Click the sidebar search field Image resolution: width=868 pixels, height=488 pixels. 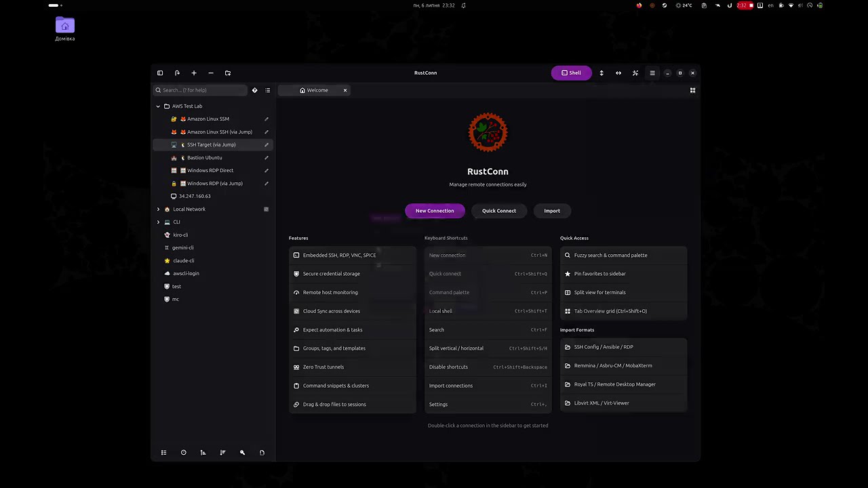[200, 90]
